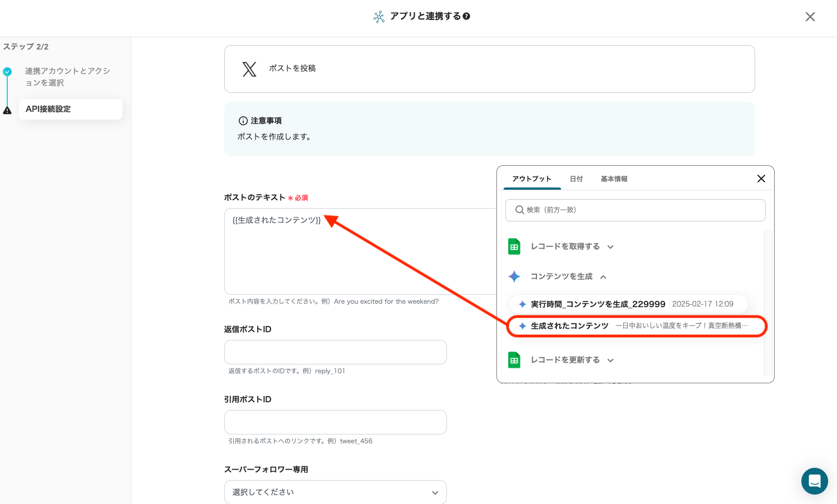Click the 返信ポストID input field

pos(335,352)
